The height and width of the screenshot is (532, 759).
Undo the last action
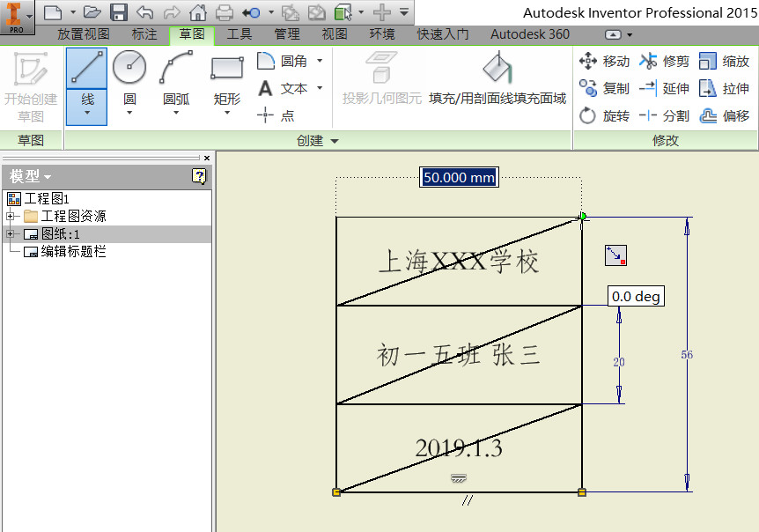coord(144,12)
